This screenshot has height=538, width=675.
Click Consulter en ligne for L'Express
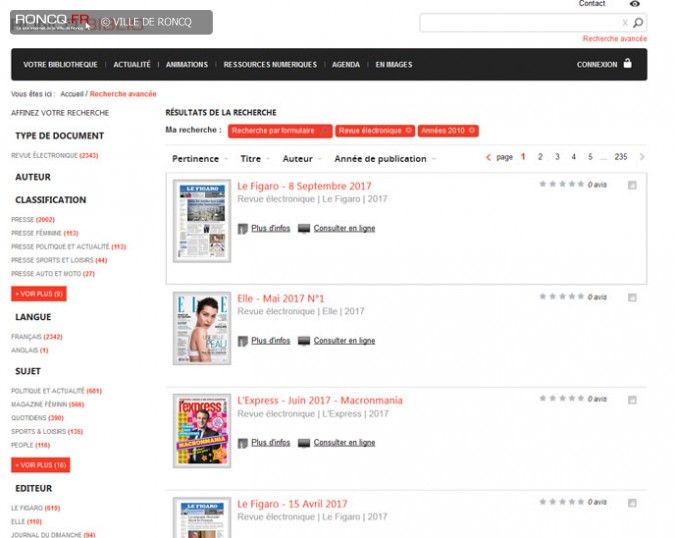pos(344,443)
